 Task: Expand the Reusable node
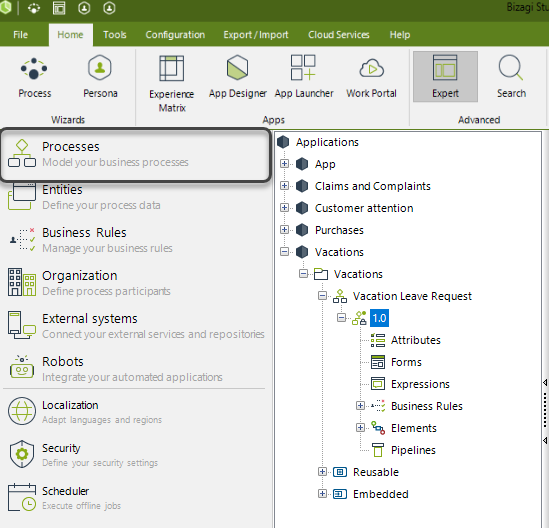click(x=322, y=472)
